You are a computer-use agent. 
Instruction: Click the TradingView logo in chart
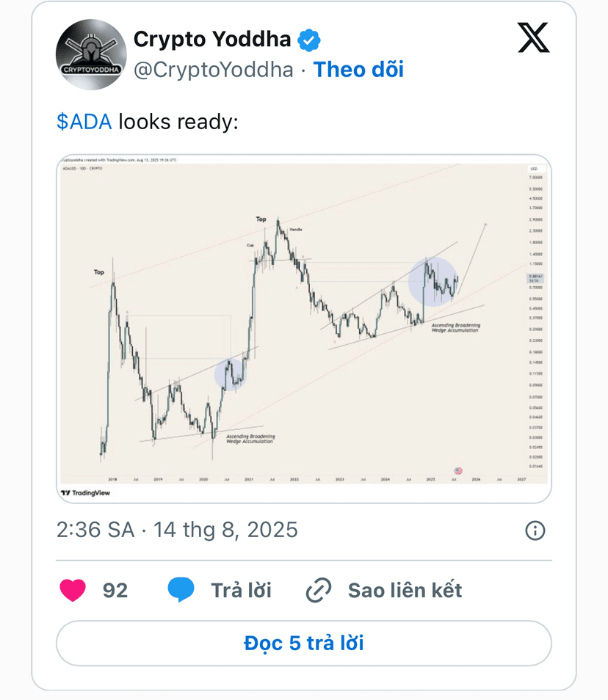(x=86, y=493)
